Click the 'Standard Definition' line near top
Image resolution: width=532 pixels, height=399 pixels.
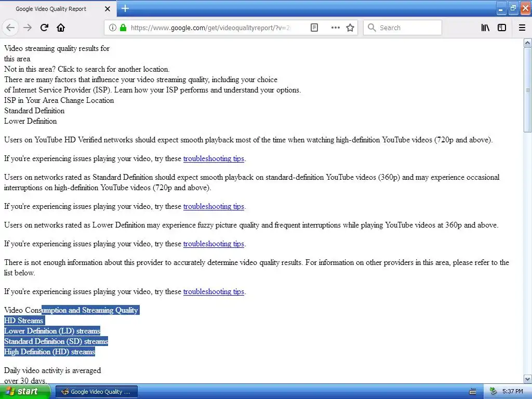[x=34, y=111]
